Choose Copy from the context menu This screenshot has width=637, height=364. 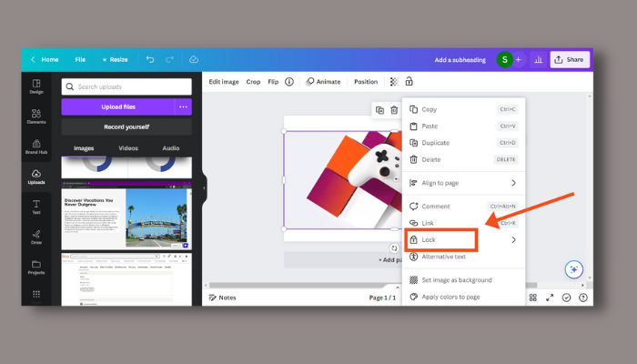[463, 109]
